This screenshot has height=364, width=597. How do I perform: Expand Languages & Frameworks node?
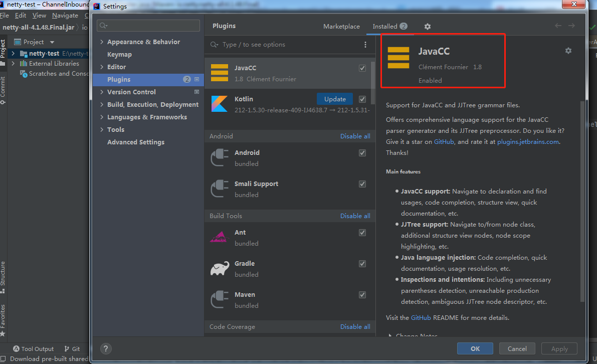coord(102,117)
